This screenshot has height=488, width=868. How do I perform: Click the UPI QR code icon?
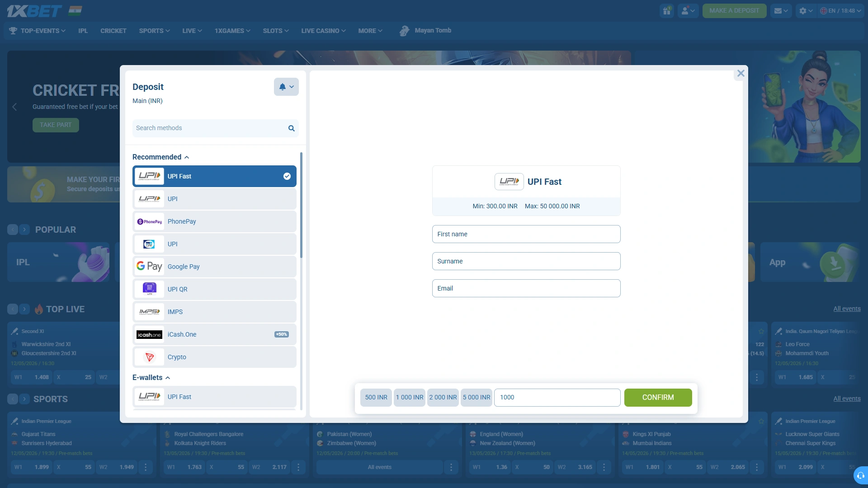point(150,289)
